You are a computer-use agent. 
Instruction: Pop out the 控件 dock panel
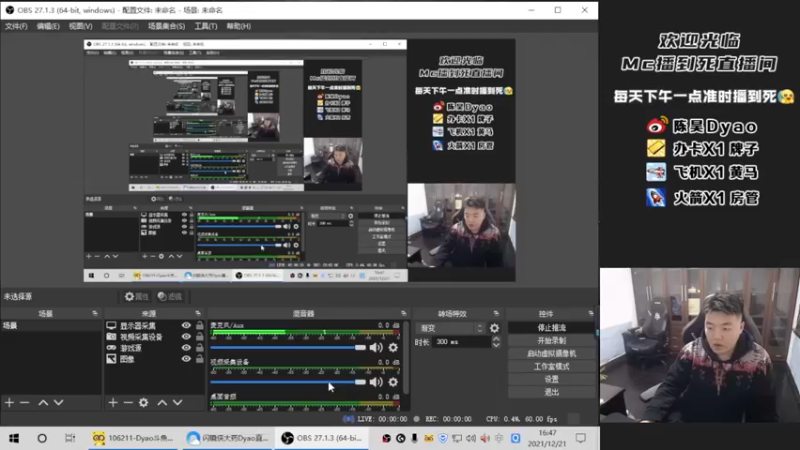pos(591,313)
